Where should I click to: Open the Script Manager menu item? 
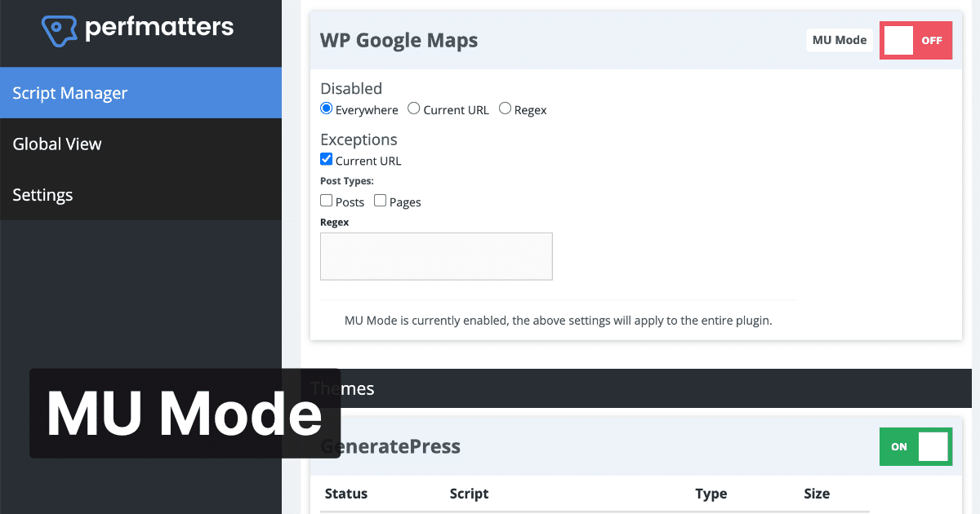(x=140, y=93)
